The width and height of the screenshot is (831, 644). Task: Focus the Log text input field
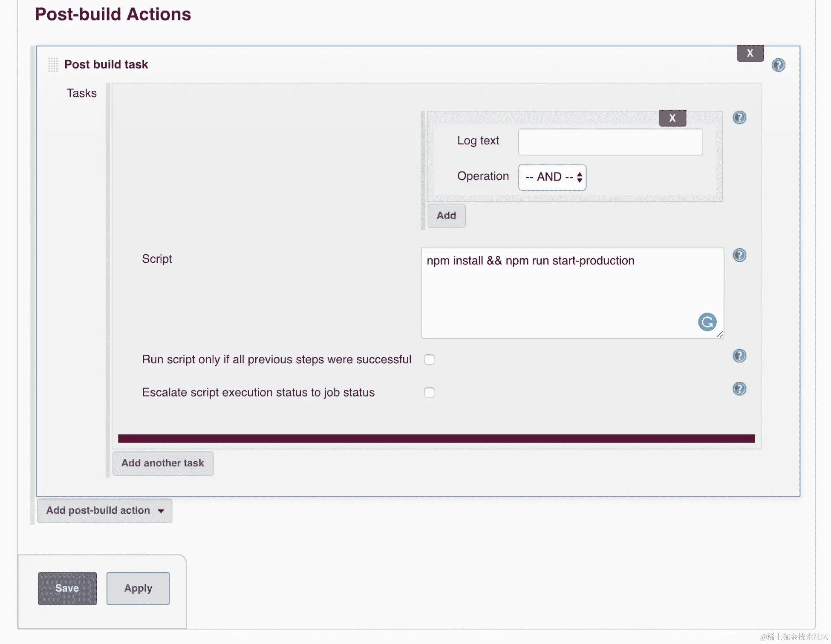coord(610,142)
